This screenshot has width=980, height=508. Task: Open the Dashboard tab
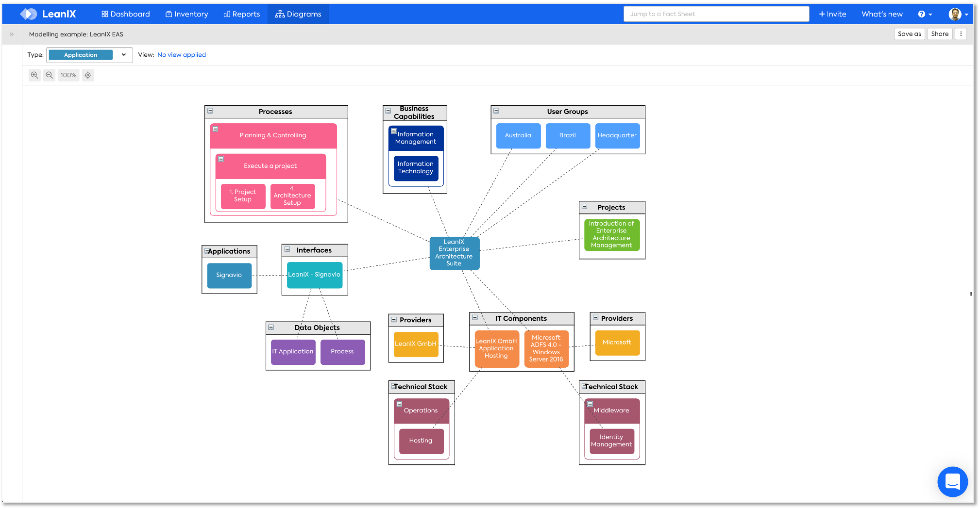point(126,14)
